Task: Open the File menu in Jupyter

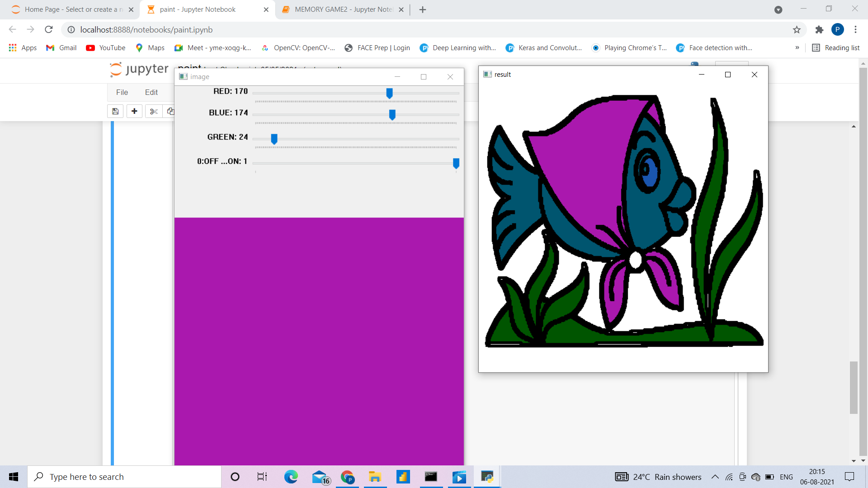Action: 122,92
